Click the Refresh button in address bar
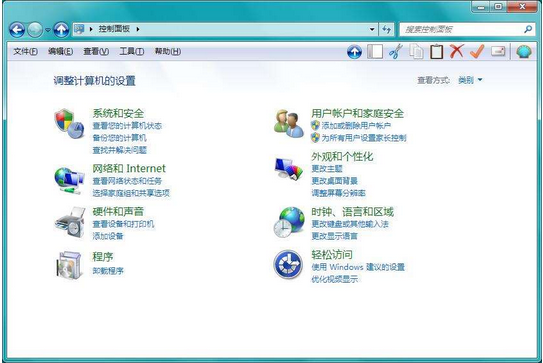 (x=386, y=29)
